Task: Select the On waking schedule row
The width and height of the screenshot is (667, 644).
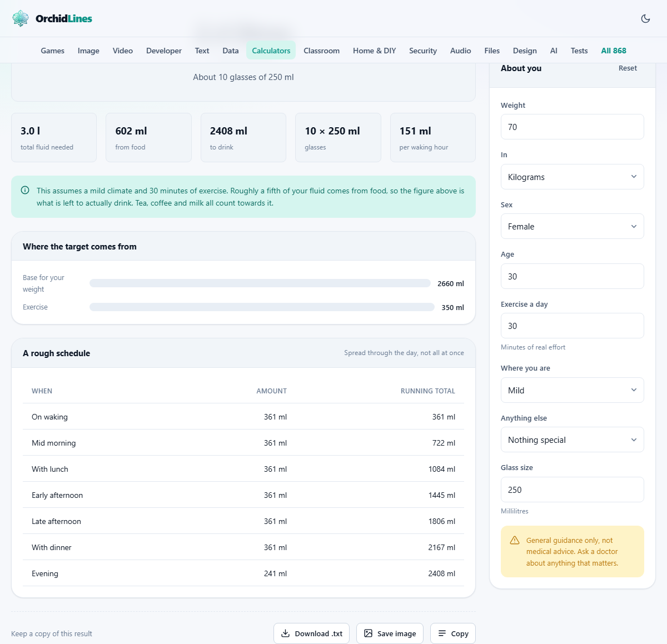Action: (x=243, y=417)
